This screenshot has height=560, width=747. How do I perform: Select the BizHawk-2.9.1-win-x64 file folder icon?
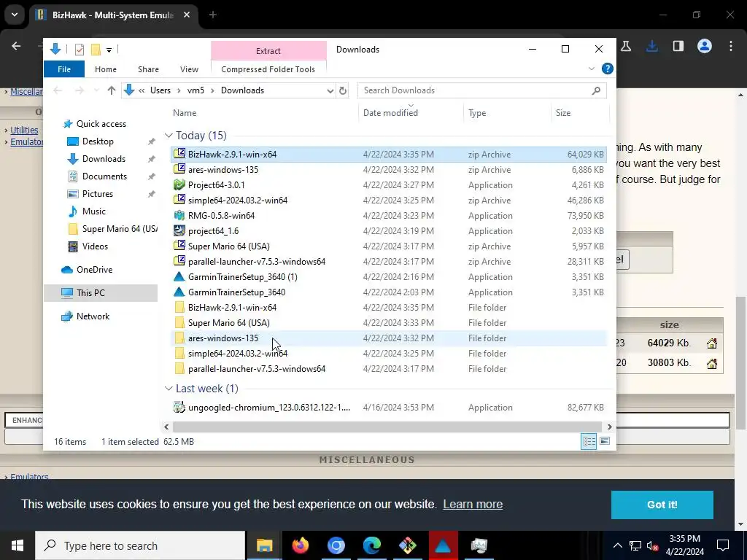[x=179, y=308]
